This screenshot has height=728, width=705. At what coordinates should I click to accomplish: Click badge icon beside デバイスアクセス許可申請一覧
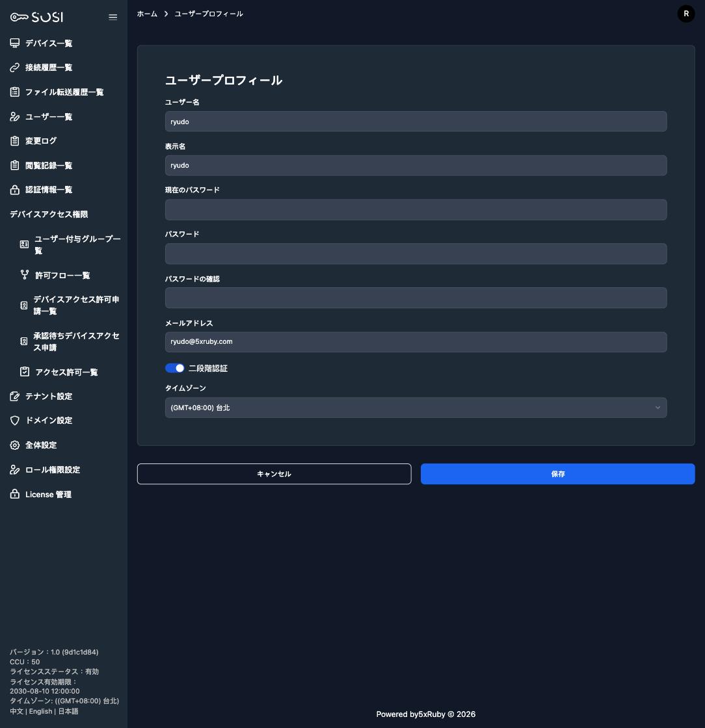point(23,305)
